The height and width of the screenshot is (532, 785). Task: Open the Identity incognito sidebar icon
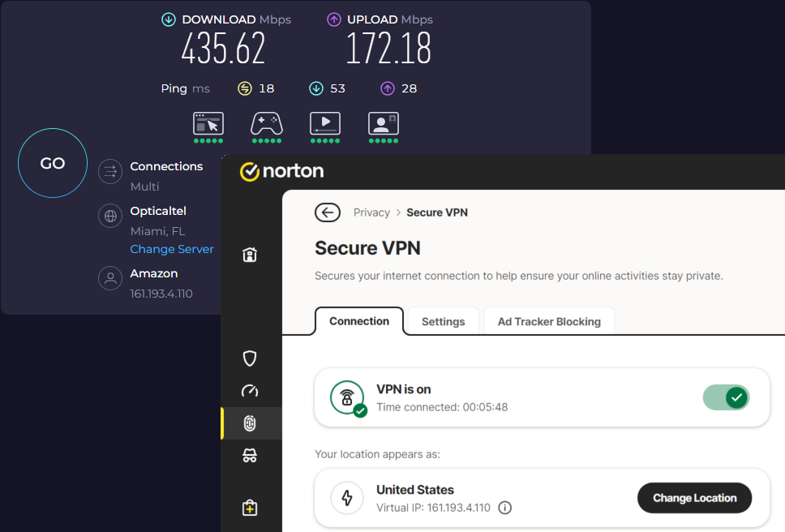(250, 456)
